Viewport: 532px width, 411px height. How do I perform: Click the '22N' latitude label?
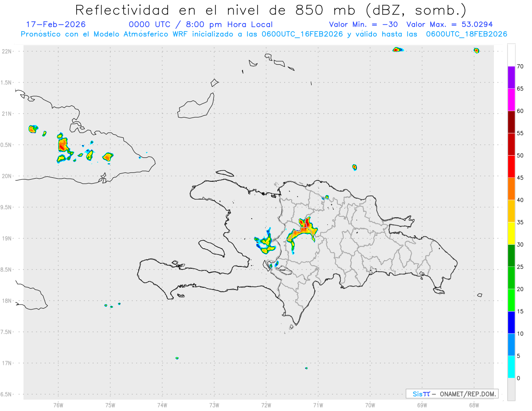pyautogui.click(x=7, y=51)
